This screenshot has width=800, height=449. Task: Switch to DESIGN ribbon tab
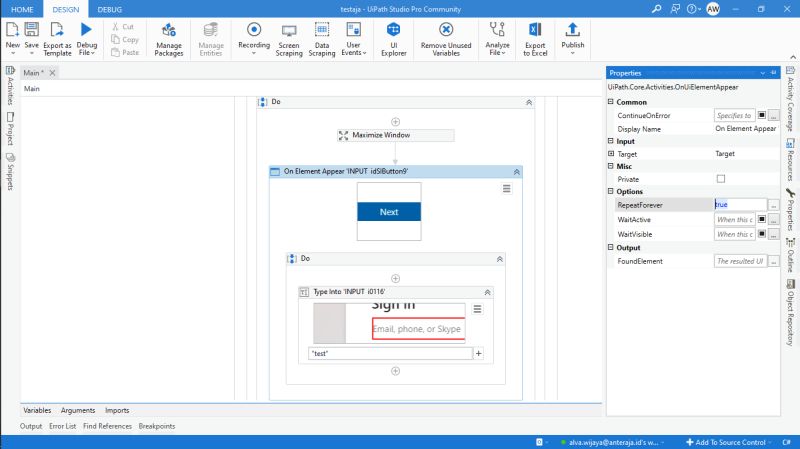(x=66, y=9)
